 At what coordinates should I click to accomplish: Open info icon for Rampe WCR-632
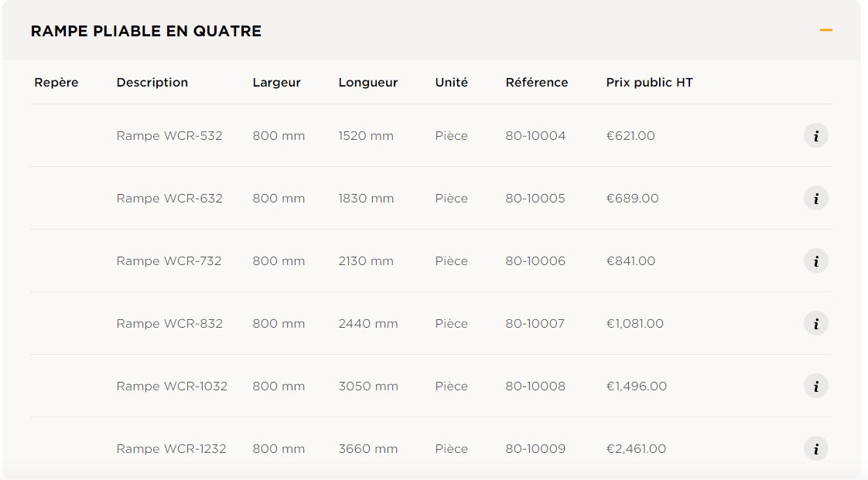point(815,199)
